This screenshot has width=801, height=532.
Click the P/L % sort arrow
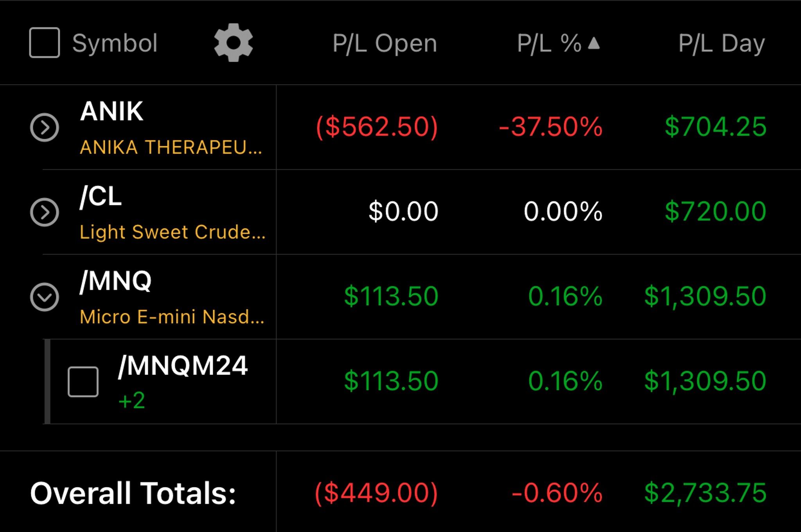[x=594, y=43]
